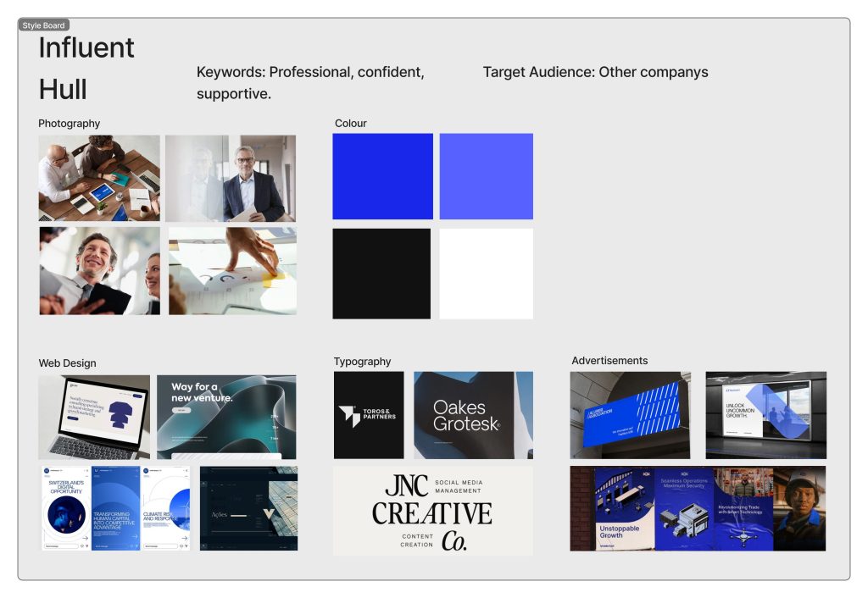Select the Toros & Partners logo image
868x598 pixels.
pyautogui.click(x=369, y=415)
